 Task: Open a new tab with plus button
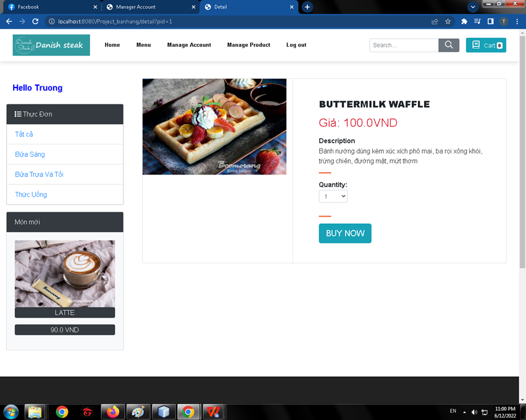coord(307,7)
